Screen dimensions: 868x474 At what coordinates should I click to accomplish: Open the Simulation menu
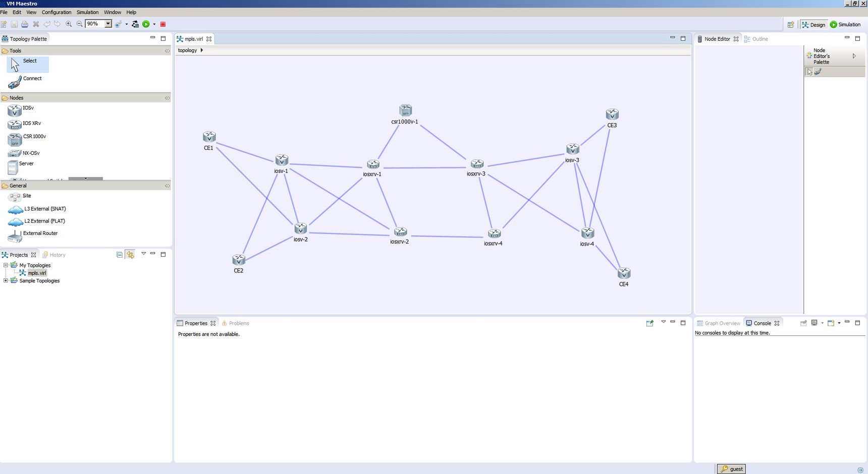click(x=88, y=12)
